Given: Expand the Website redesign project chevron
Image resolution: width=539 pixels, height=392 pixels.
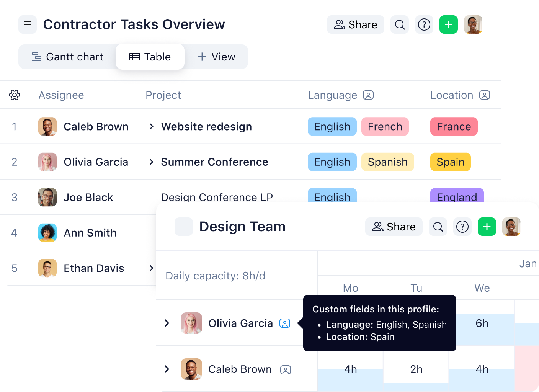Looking at the screenshot, I should 151,126.
